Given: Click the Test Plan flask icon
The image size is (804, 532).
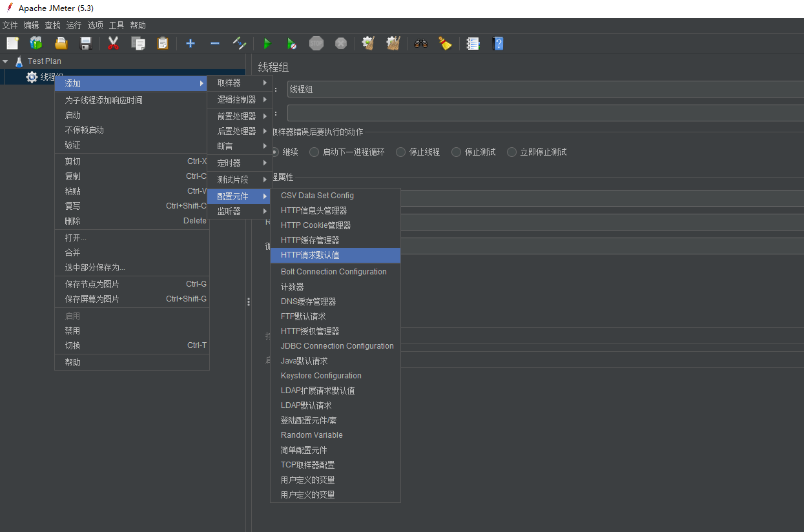Looking at the screenshot, I should point(19,61).
